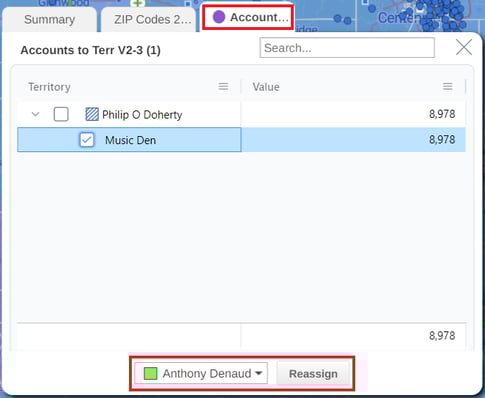
Task: Click the green plus marker on the map
Action: click(x=138, y=3)
